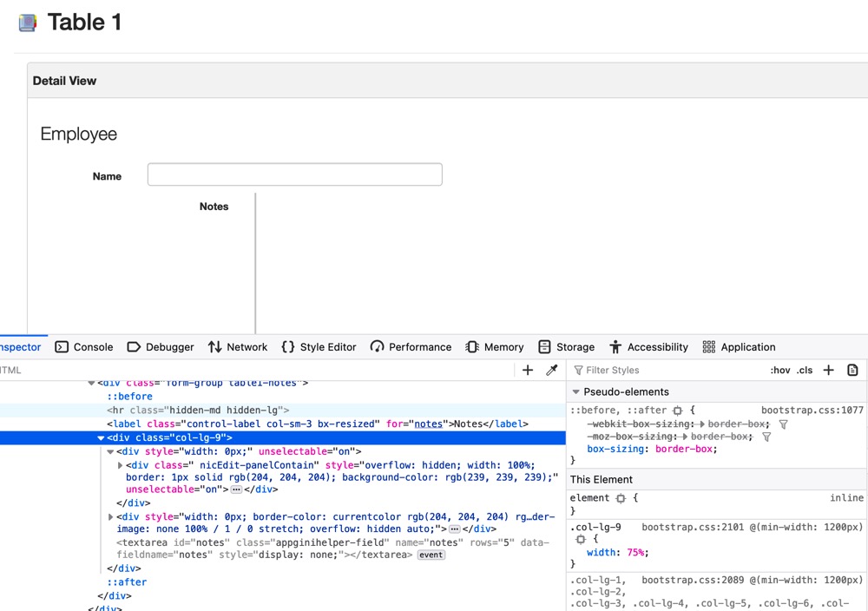The width and height of the screenshot is (868, 611).
Task: Toggle the :hov pseudo-class panel
Action: tap(780, 371)
